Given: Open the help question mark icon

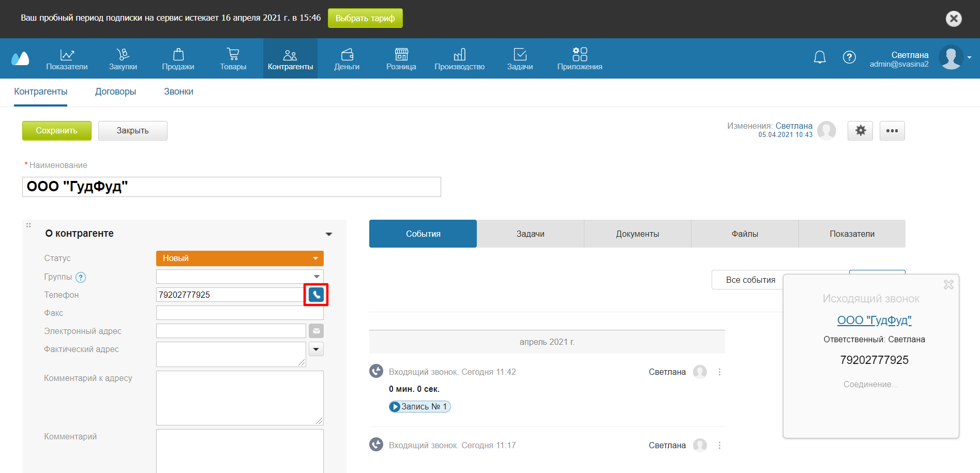Looking at the screenshot, I should pyautogui.click(x=849, y=57).
